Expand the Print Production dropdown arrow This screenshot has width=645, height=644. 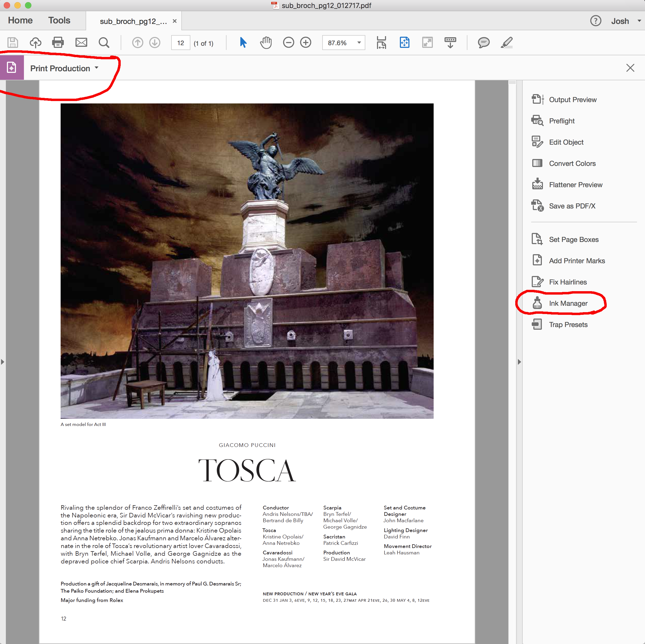pos(97,68)
